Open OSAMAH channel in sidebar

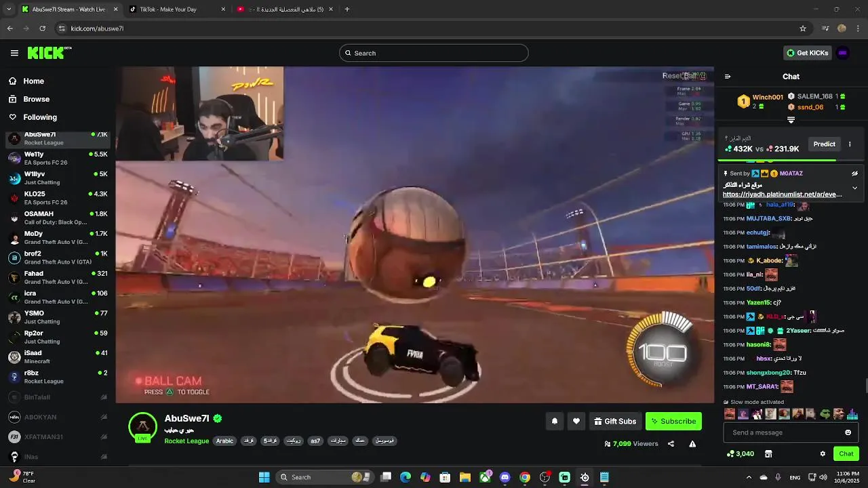tap(58, 218)
